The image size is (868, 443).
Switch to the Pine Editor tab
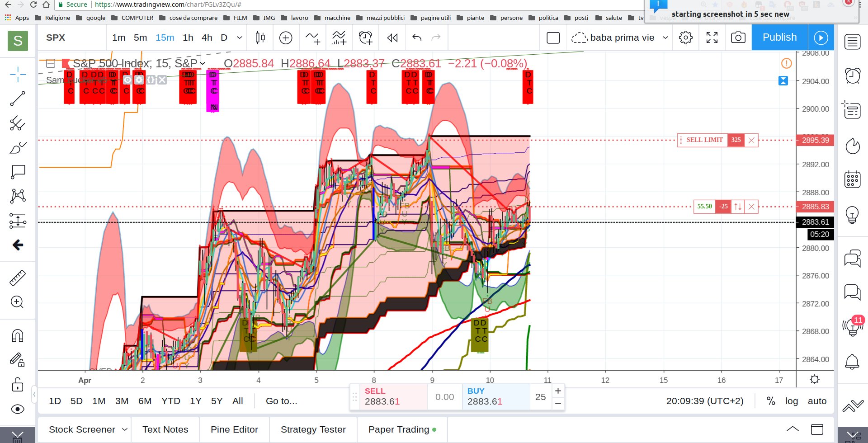[x=234, y=429]
